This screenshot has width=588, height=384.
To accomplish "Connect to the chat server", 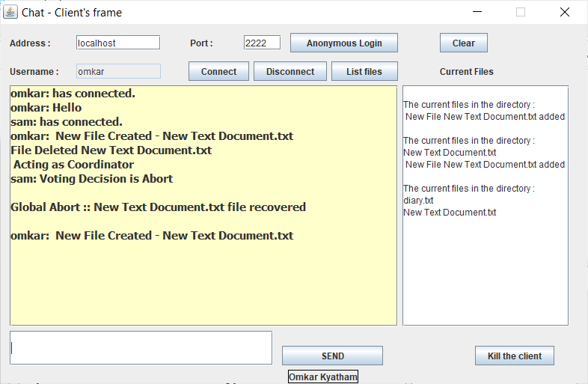I will (218, 71).
